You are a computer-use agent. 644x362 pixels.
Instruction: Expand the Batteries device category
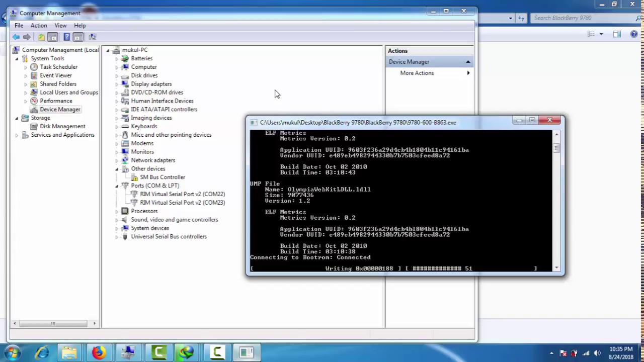[117, 58]
